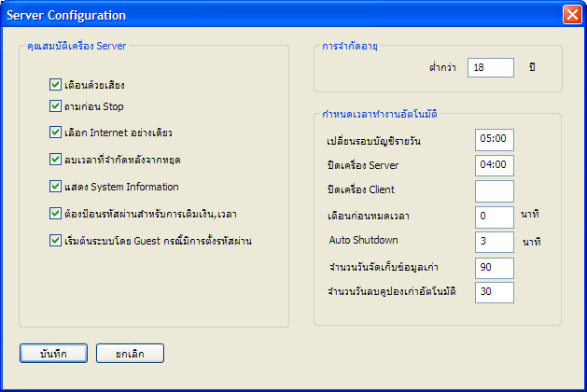
Task: Toggle แสดง System Information checkbox
Action: coord(55,186)
